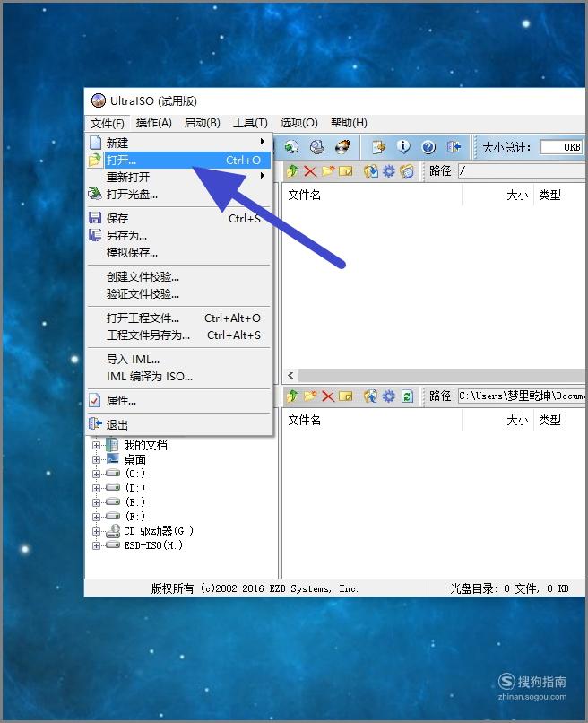The width and height of the screenshot is (588, 723).
Task: Click the folder-with-disc icon beside upper gear
Action: pyautogui.click(x=406, y=171)
